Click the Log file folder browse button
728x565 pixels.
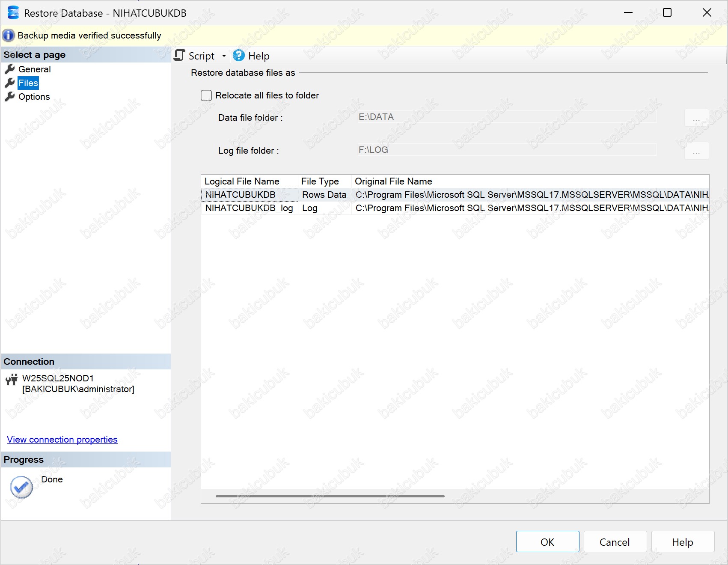pos(696,151)
